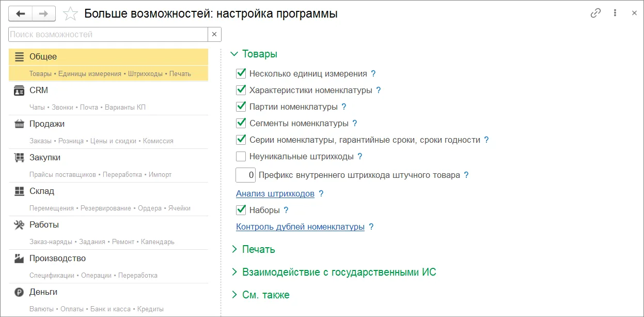Click the barcode prefix field showing 0

click(x=246, y=175)
